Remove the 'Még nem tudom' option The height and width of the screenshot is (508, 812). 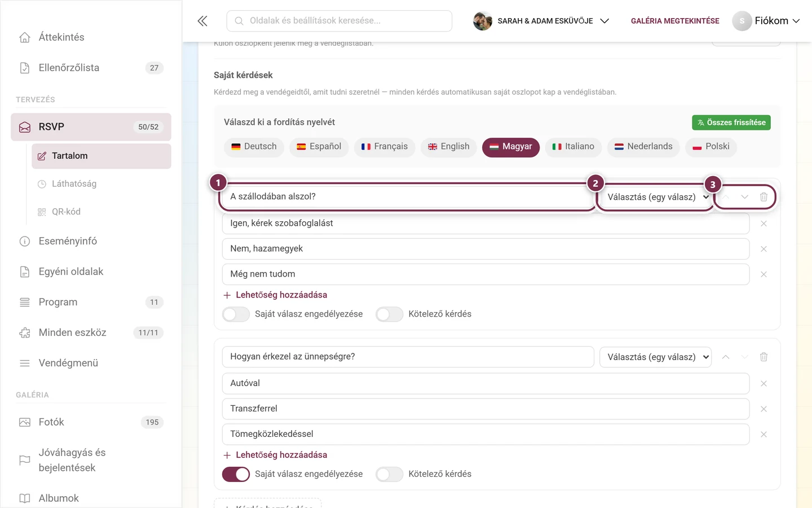point(764,274)
